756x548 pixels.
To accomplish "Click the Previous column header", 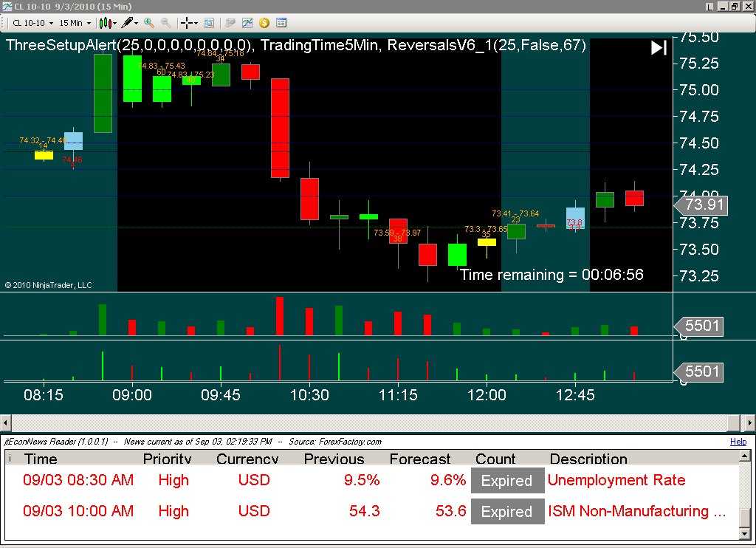I will pos(334,459).
